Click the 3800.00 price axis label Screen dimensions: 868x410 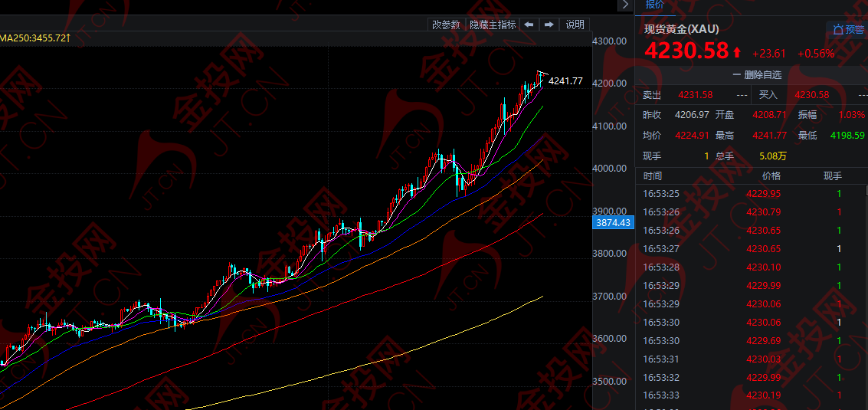(x=609, y=253)
